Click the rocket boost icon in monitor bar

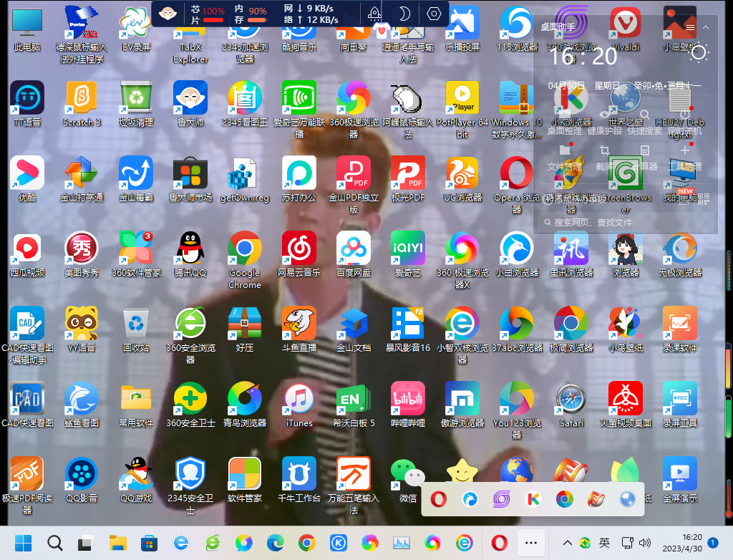pos(374,14)
